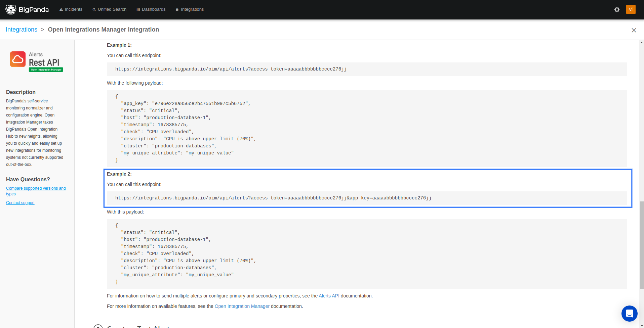The image size is (644, 328).
Task: Close the integration page with X
Action: (x=634, y=30)
